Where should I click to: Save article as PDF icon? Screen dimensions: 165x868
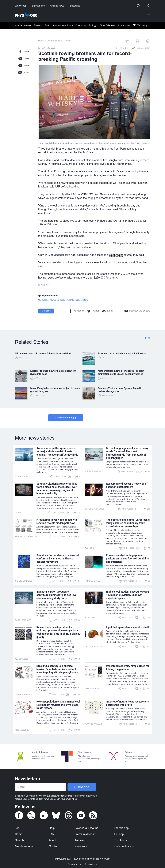(x=137, y=41)
